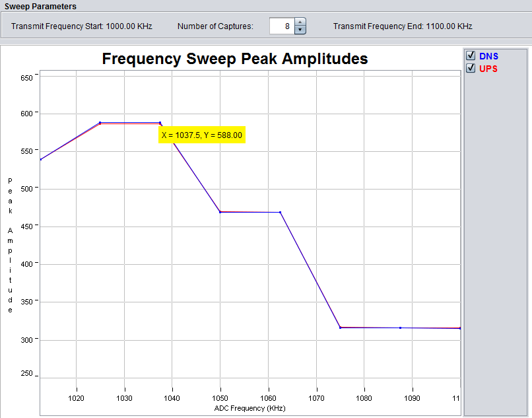Dismiss the yellow X/Y coordinate tooltip
The width and height of the screenshot is (532, 418).
201,135
